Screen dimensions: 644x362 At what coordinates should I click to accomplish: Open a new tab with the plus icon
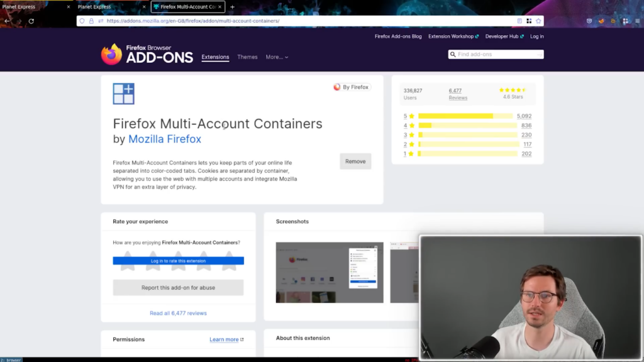(233, 7)
